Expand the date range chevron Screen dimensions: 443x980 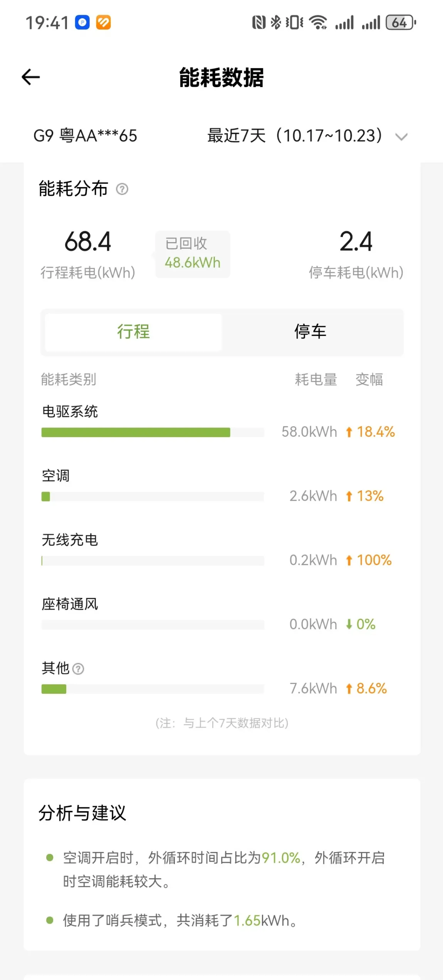[401, 137]
